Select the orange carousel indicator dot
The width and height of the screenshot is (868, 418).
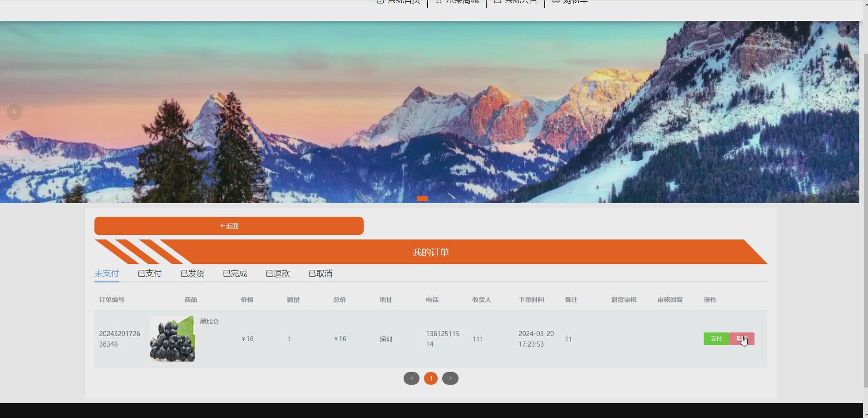click(x=422, y=198)
